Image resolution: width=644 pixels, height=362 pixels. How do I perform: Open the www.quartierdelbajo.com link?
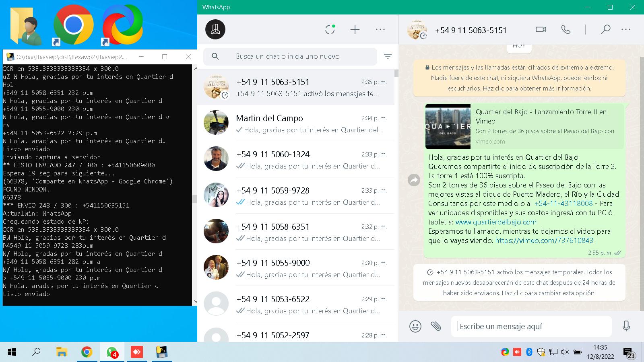click(496, 222)
